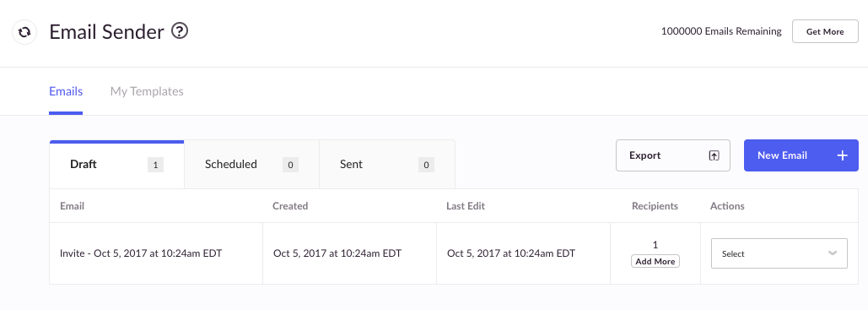The height and width of the screenshot is (310, 868).
Task: Select the Emails tab
Action: 66,91
